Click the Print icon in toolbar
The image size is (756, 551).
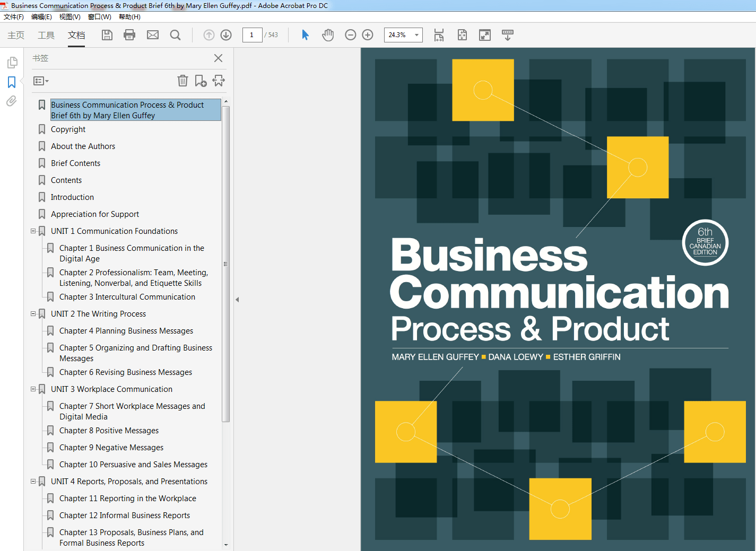[129, 35]
